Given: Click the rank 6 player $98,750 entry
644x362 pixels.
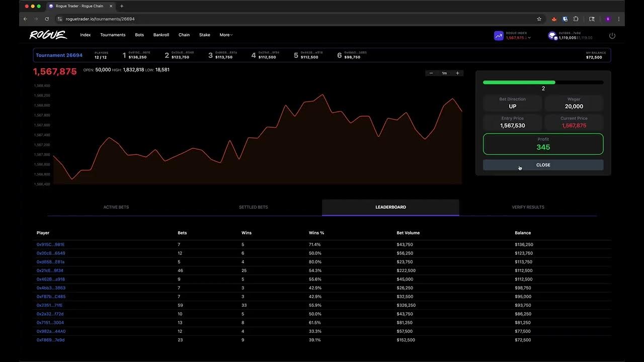Looking at the screenshot, I should point(352,55).
